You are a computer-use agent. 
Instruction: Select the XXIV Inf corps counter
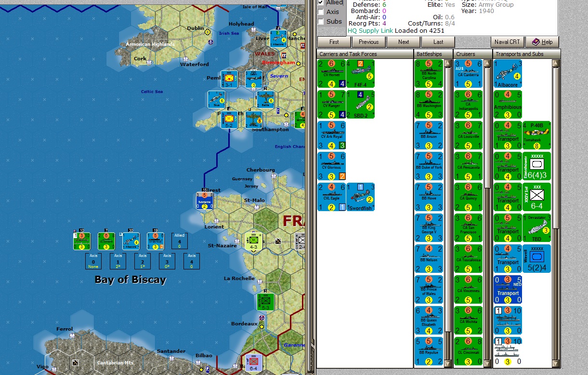tap(536, 197)
